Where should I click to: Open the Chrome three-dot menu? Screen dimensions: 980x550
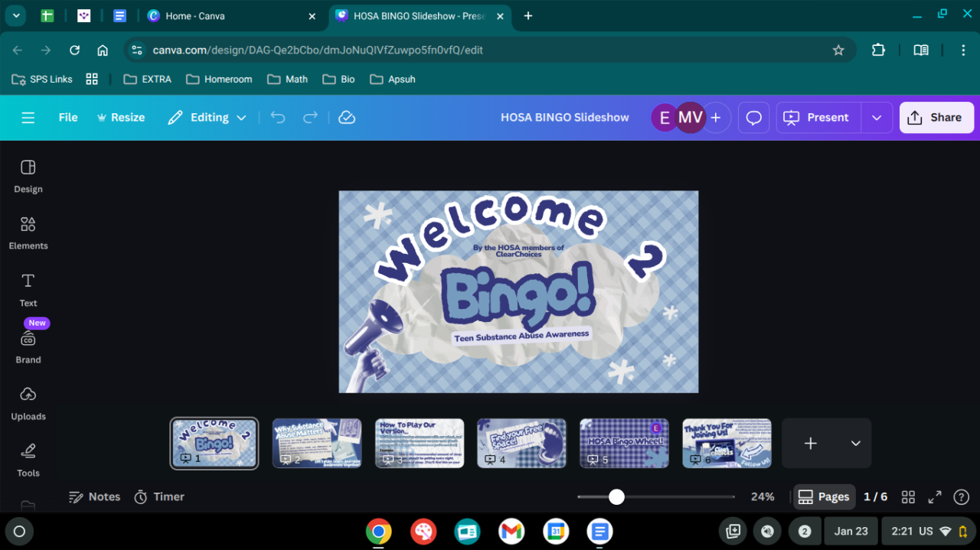tap(963, 50)
